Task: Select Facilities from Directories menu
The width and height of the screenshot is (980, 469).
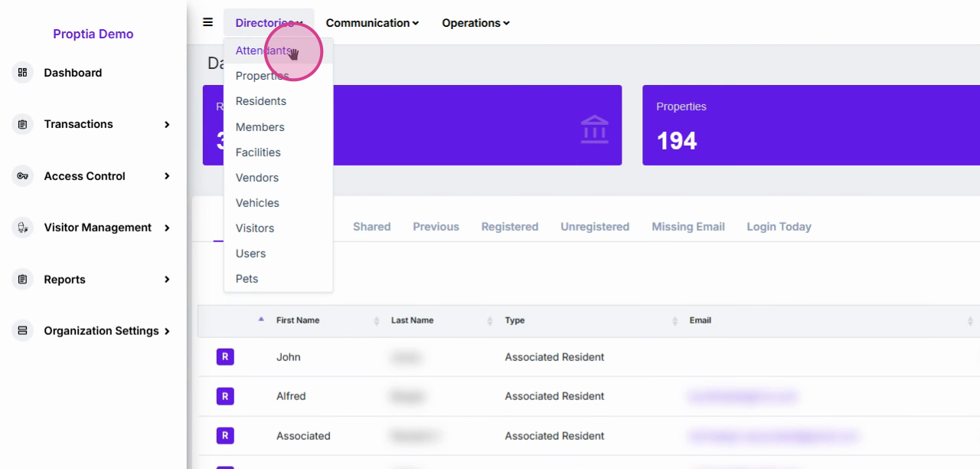Action: (278, 153)
